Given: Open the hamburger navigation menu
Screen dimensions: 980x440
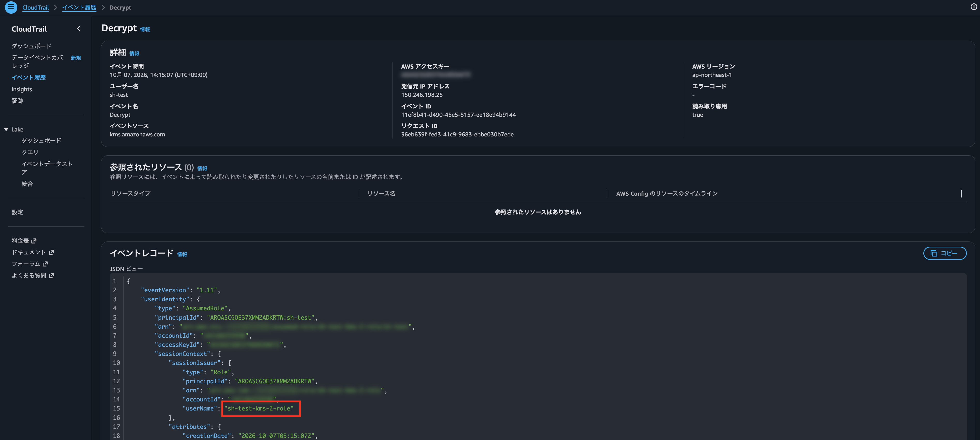Looking at the screenshot, I should coord(11,7).
